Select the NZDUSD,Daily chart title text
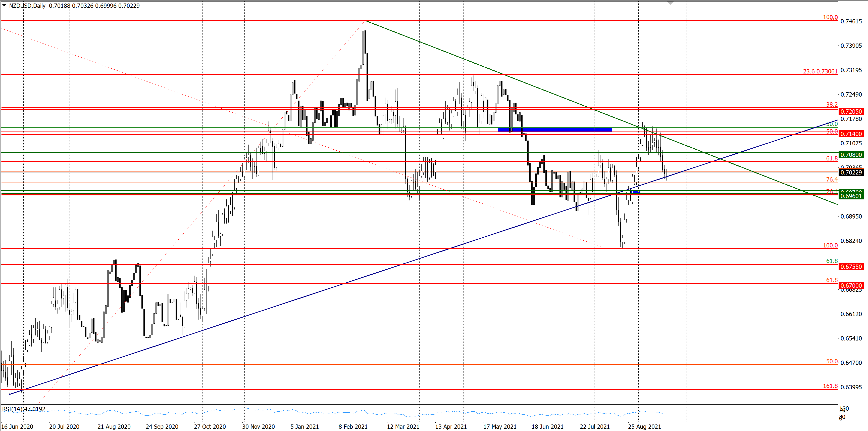Screen dimensions: 868x431 (x=27, y=6)
